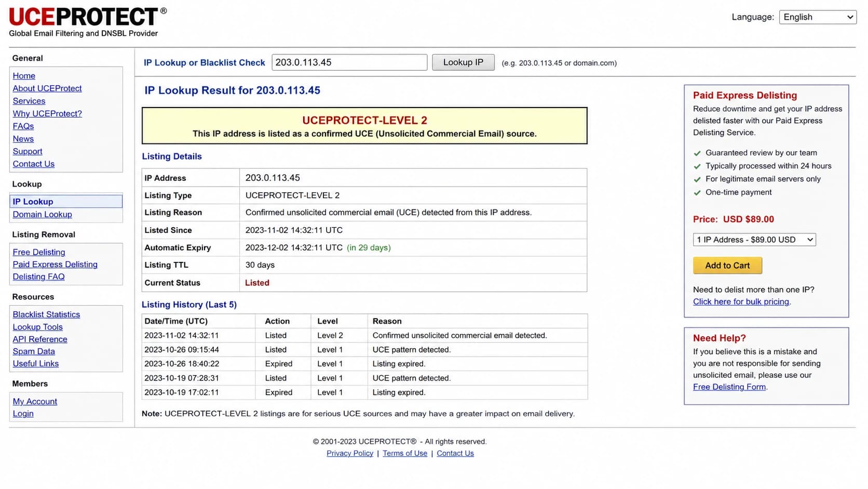Click the Listing Reason value text
The height and width of the screenshot is (489, 868).
(388, 213)
